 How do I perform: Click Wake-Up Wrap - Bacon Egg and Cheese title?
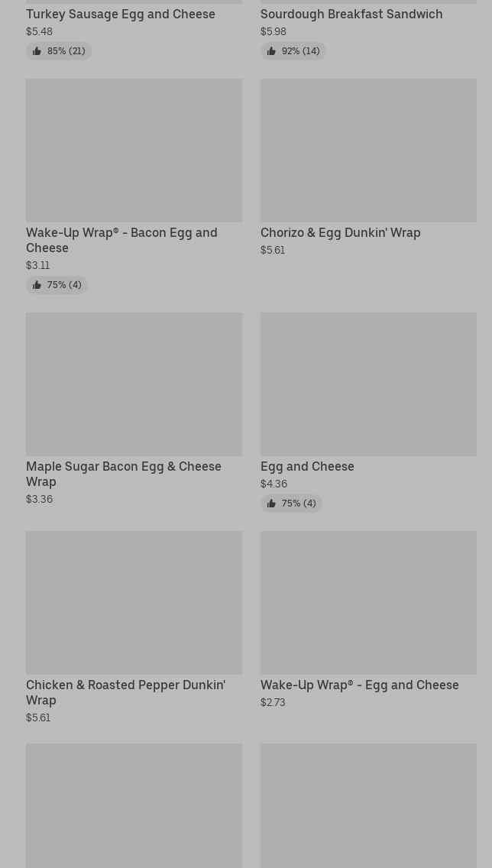[x=121, y=240]
